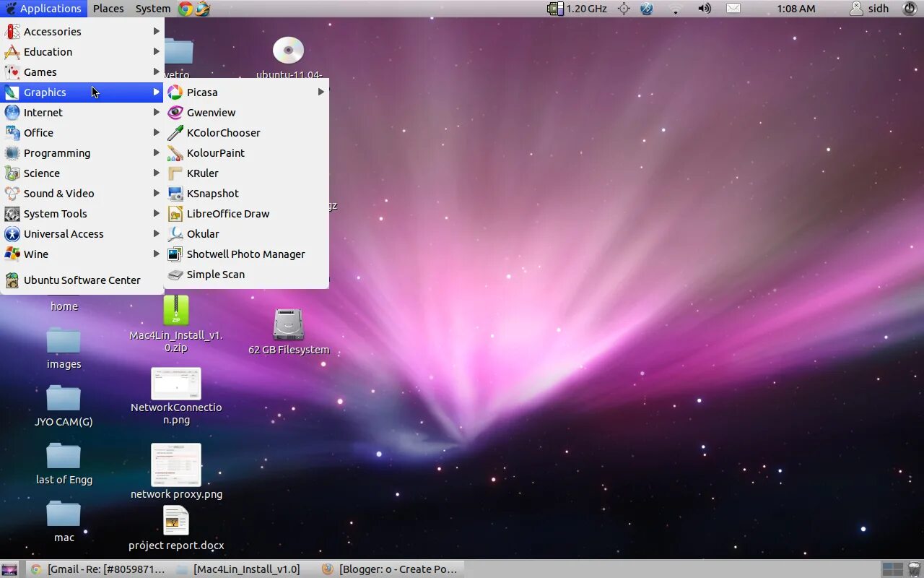Select the 62 GB Filesystem drive icon

click(x=289, y=325)
